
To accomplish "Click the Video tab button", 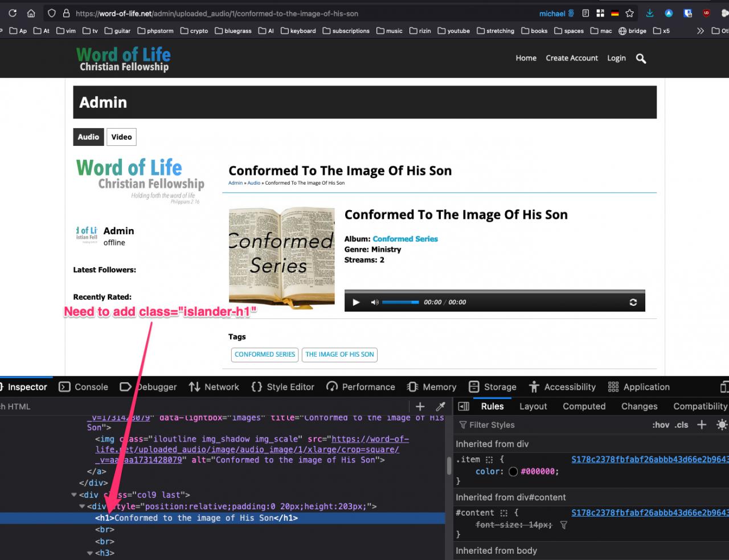I will point(121,137).
